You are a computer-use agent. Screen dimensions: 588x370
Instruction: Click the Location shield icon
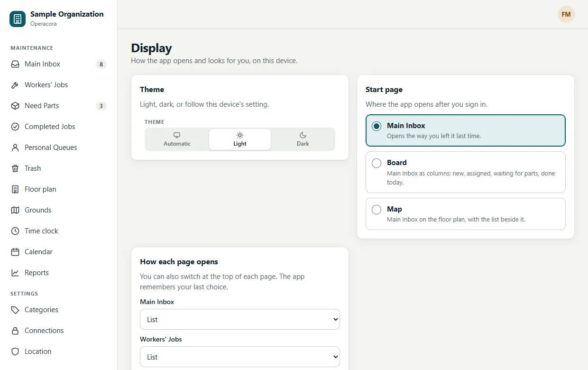15,351
